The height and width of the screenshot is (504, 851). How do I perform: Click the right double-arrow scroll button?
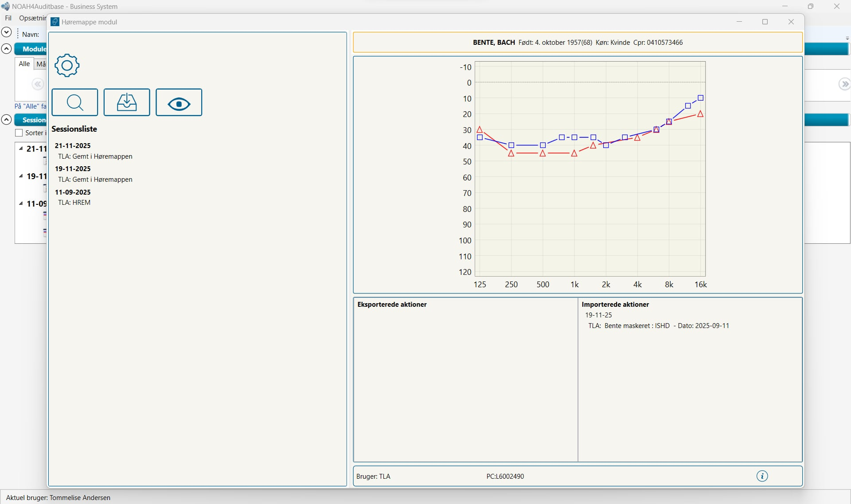(x=844, y=84)
